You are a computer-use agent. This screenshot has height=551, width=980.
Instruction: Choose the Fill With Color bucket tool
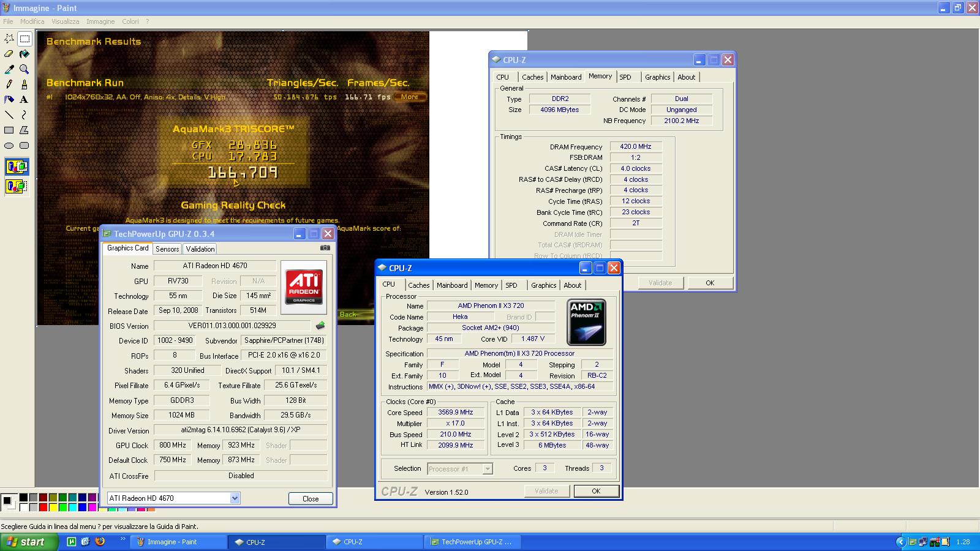pos(24,54)
